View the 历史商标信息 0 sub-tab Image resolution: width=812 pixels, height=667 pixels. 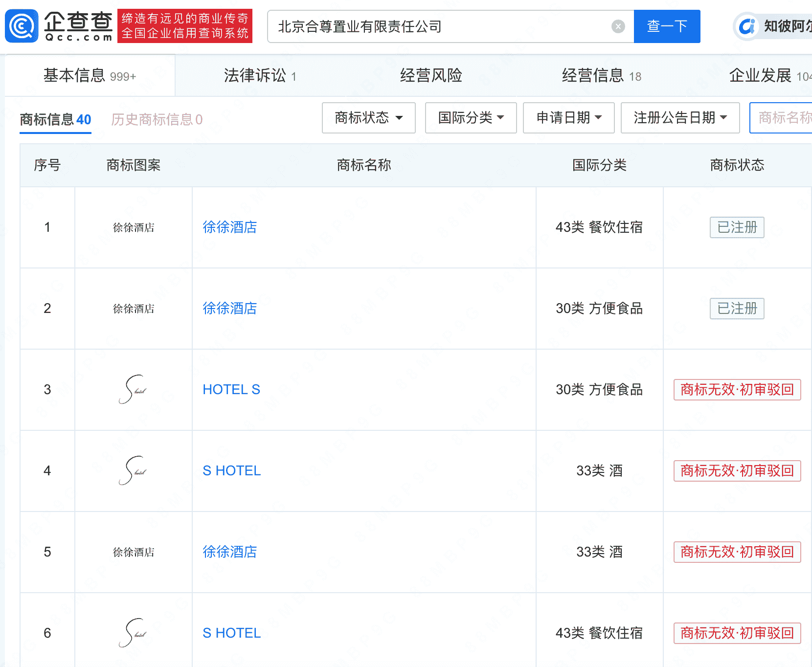pyautogui.click(x=156, y=119)
